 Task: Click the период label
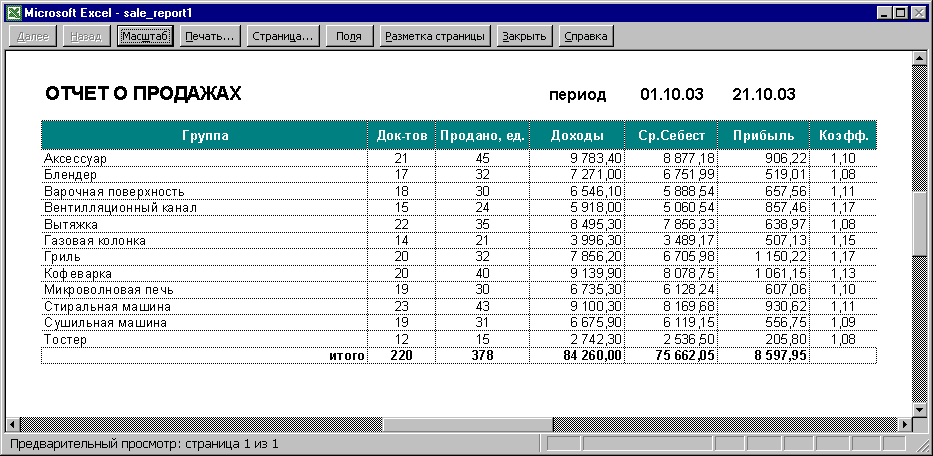(578, 95)
